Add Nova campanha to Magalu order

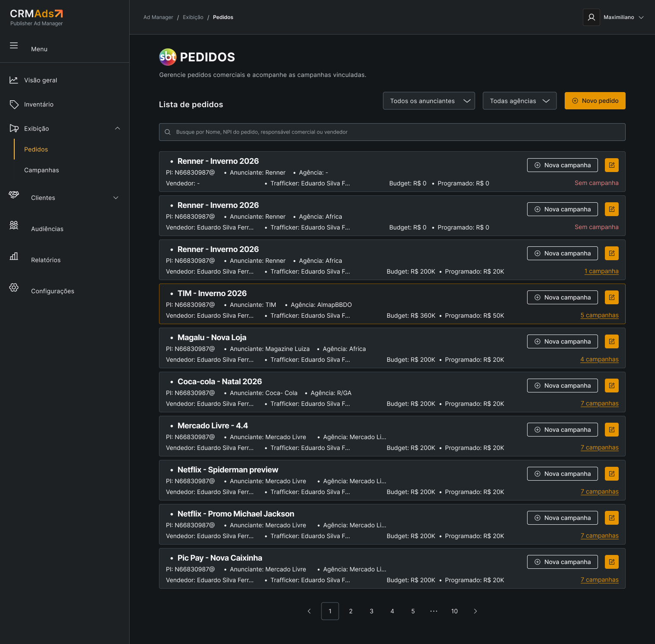563,341
